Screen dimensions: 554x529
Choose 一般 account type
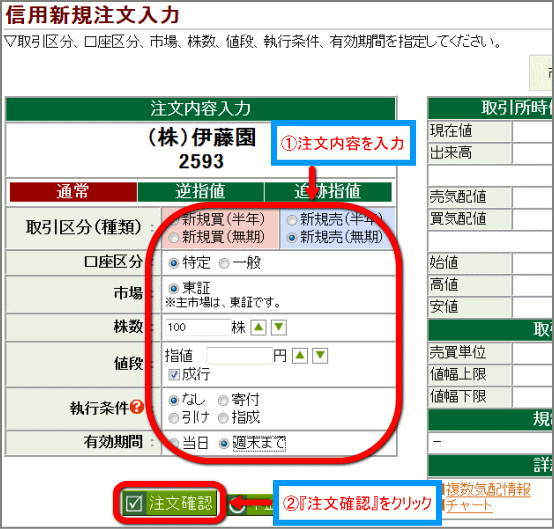(x=224, y=263)
